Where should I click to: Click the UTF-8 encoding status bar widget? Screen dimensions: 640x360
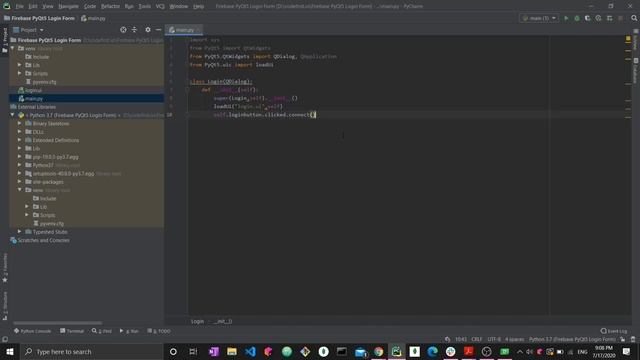point(494,340)
